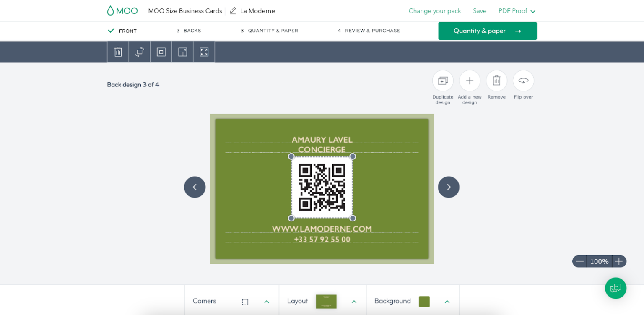
Task: Select the center/fit image toolbar icon
Action: click(161, 52)
